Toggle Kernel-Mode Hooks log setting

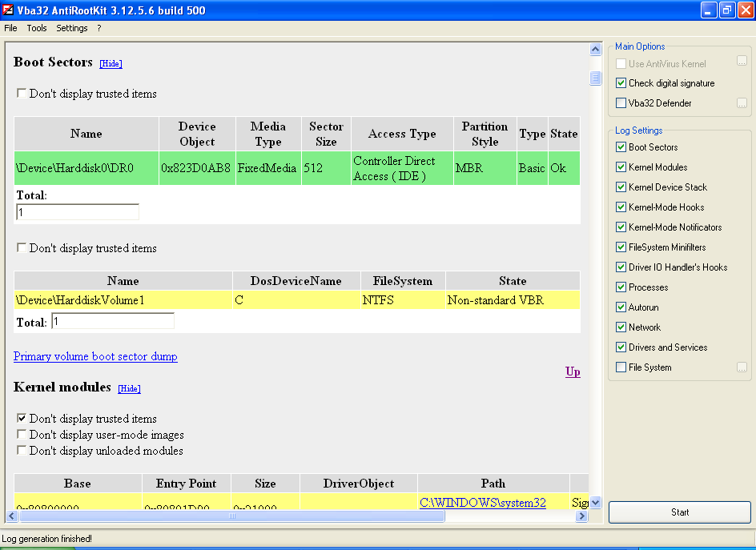(x=621, y=207)
